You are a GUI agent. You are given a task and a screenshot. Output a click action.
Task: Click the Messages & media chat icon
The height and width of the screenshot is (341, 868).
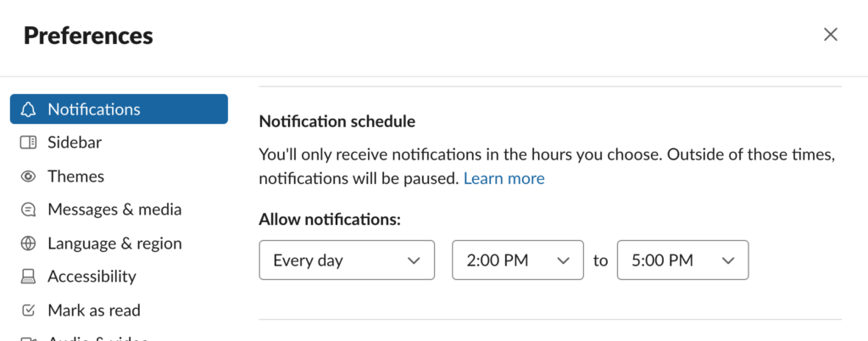coord(28,210)
